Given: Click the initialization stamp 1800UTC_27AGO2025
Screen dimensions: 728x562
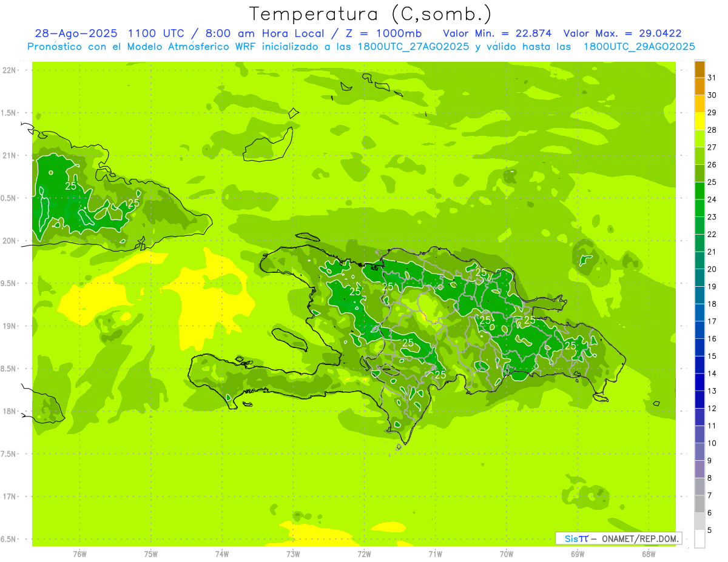Looking at the screenshot, I should [413, 47].
